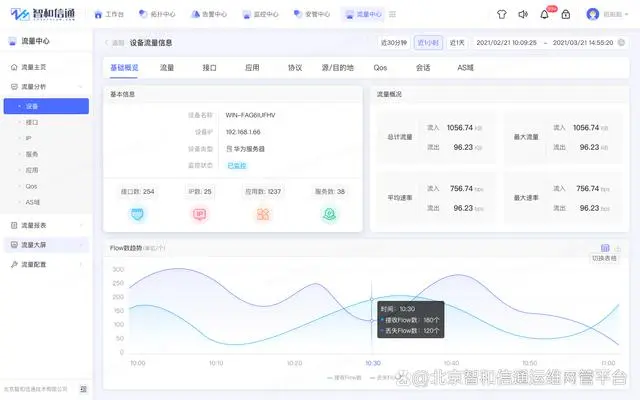Switch to the 源/目的地 tab
Viewport: 640px width, 400px height.
pyautogui.click(x=338, y=68)
